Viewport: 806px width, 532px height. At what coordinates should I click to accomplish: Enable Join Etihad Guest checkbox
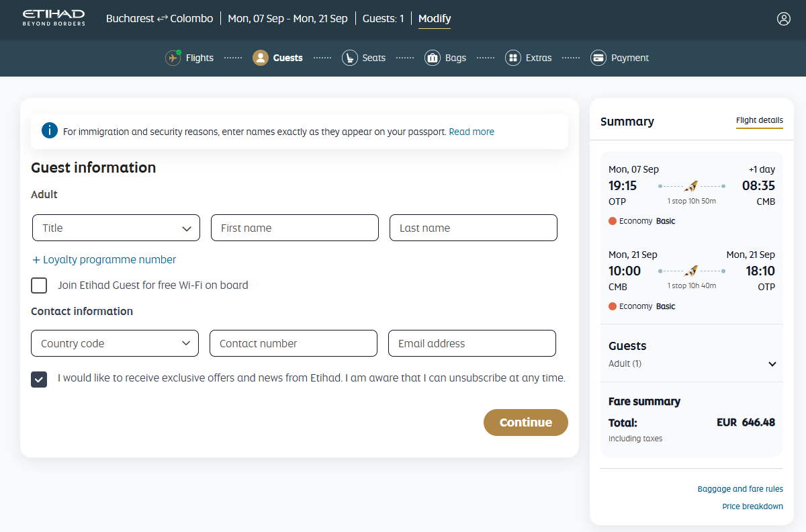(x=39, y=285)
